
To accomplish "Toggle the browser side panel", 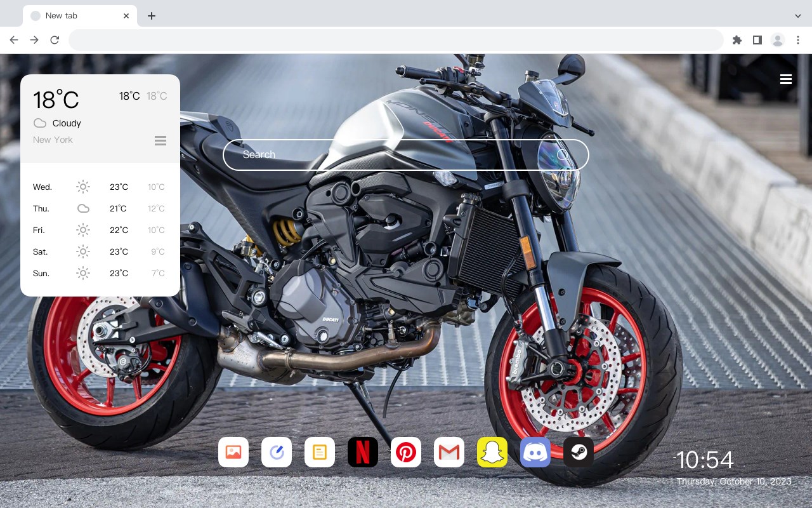I will 757,40.
